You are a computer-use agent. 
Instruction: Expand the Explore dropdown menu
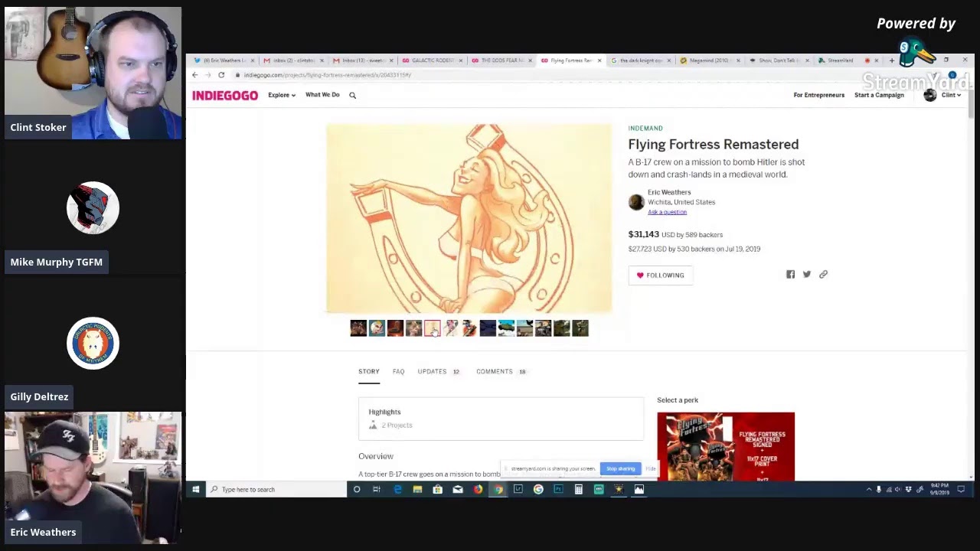(281, 96)
